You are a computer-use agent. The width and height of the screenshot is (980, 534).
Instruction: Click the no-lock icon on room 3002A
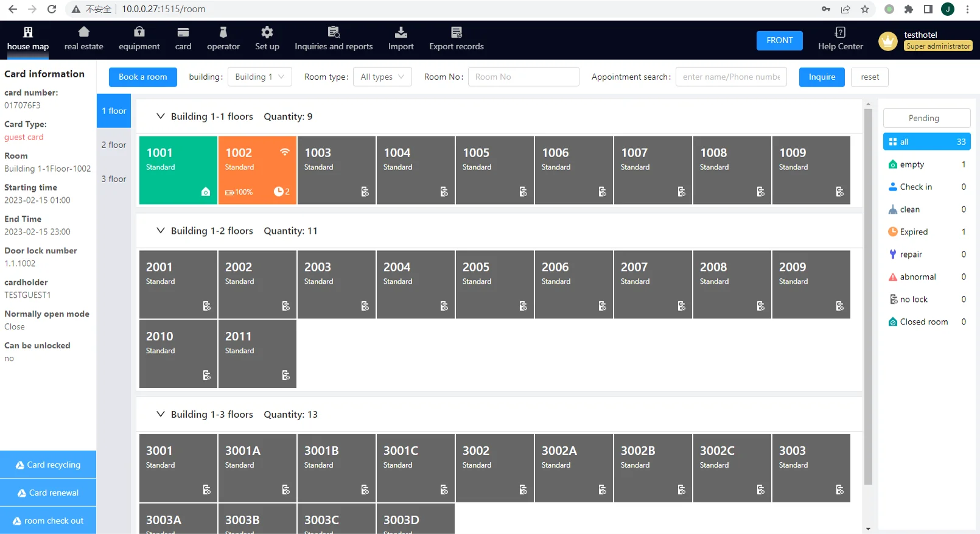pyautogui.click(x=602, y=490)
